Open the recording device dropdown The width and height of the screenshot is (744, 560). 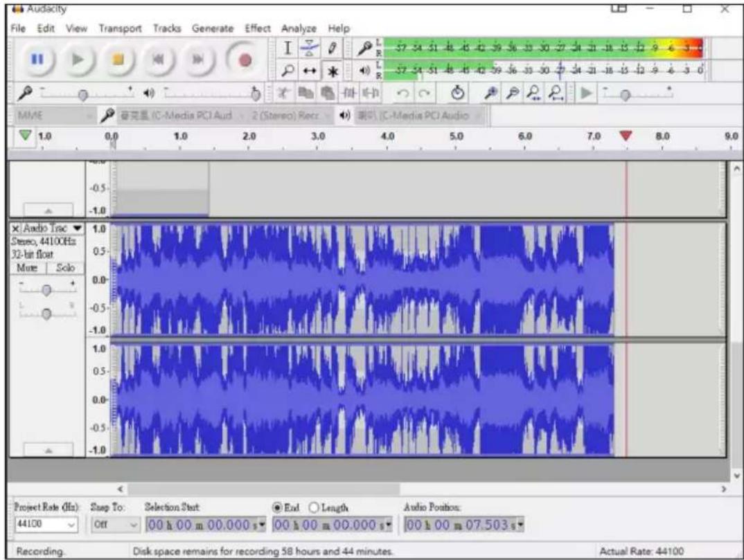(x=181, y=115)
